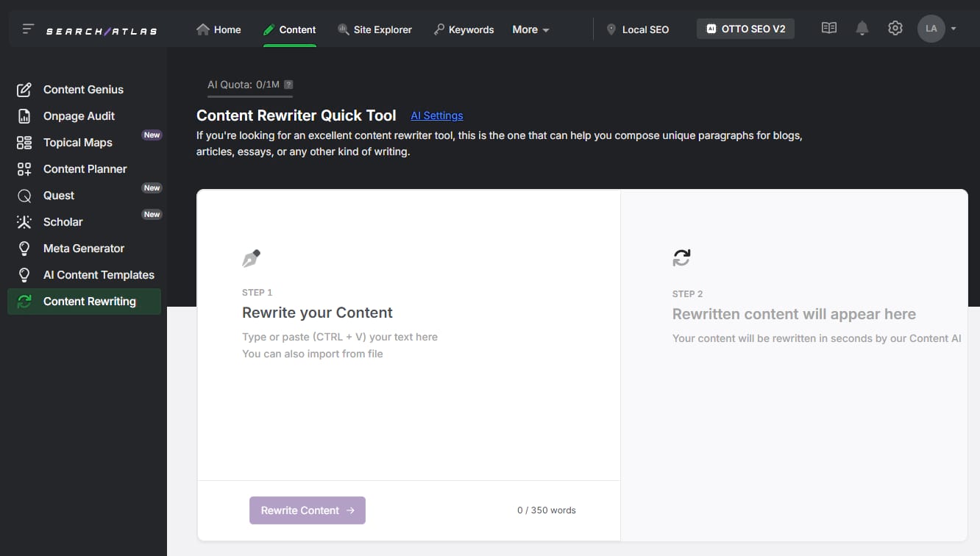
Task: Open AI Content Templates via its icon
Action: click(x=24, y=274)
